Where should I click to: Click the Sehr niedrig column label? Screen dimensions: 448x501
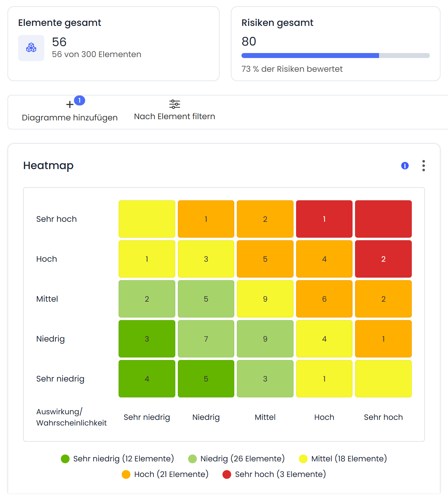click(147, 417)
